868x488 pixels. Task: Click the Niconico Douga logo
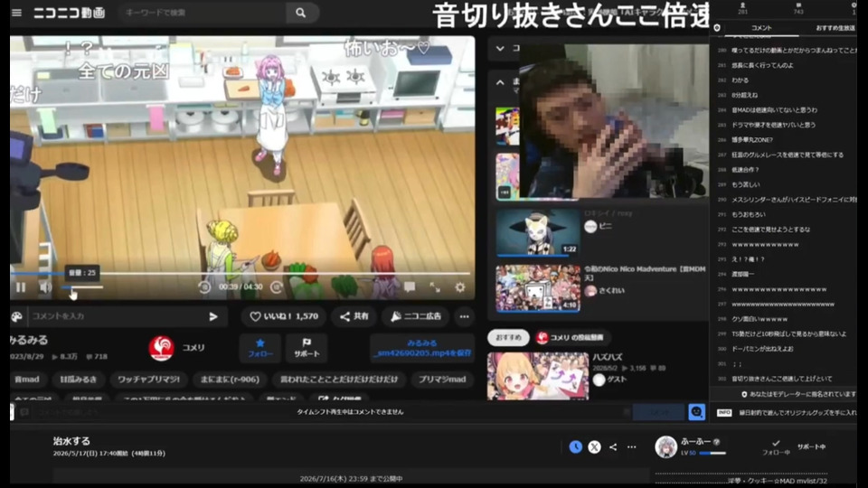click(x=70, y=12)
